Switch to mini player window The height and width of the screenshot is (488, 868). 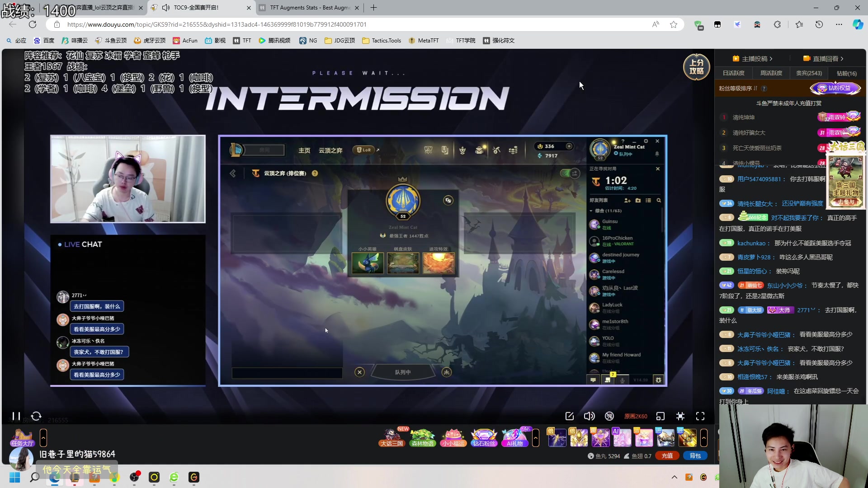pos(660,416)
